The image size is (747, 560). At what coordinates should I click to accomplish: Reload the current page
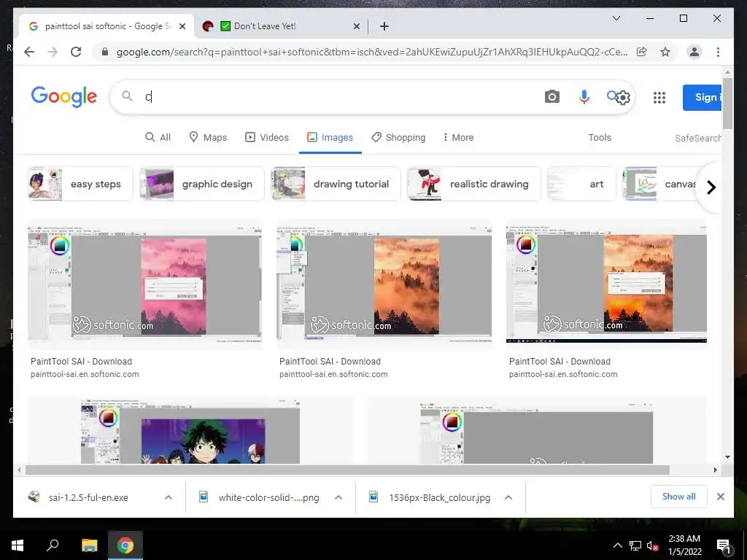[76, 52]
